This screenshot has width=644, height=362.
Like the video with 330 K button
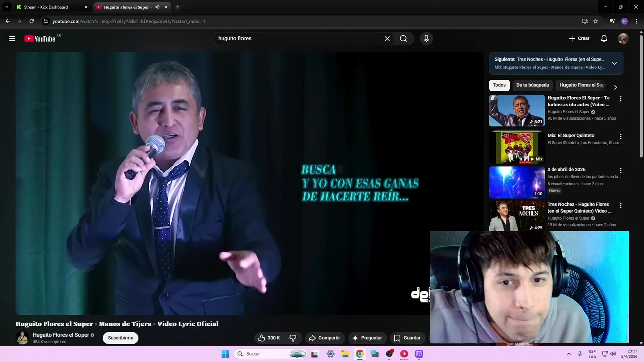[x=269, y=338]
